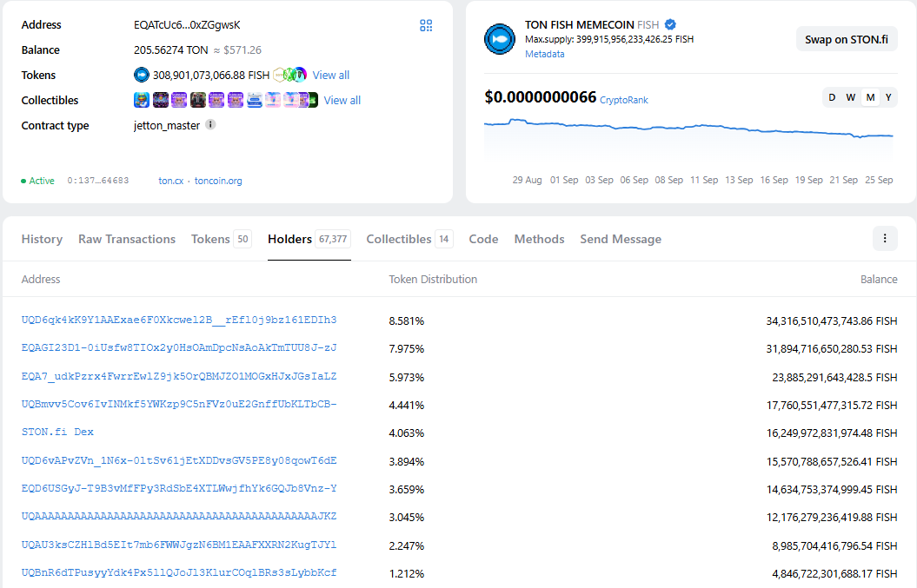Open holder address EQA7_udkPzrx4FwrrEwlZ9jk5Or
This screenshot has width=917, height=588.
tap(179, 376)
